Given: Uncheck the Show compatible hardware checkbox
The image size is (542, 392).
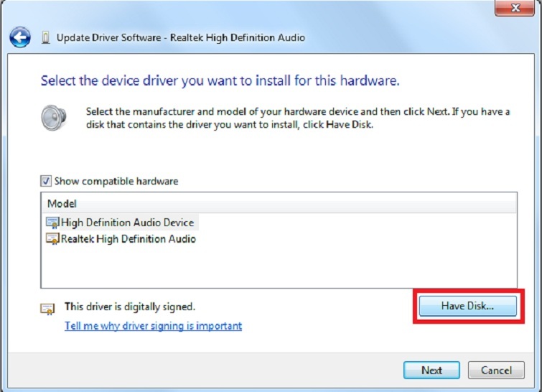Looking at the screenshot, I should 46,182.
